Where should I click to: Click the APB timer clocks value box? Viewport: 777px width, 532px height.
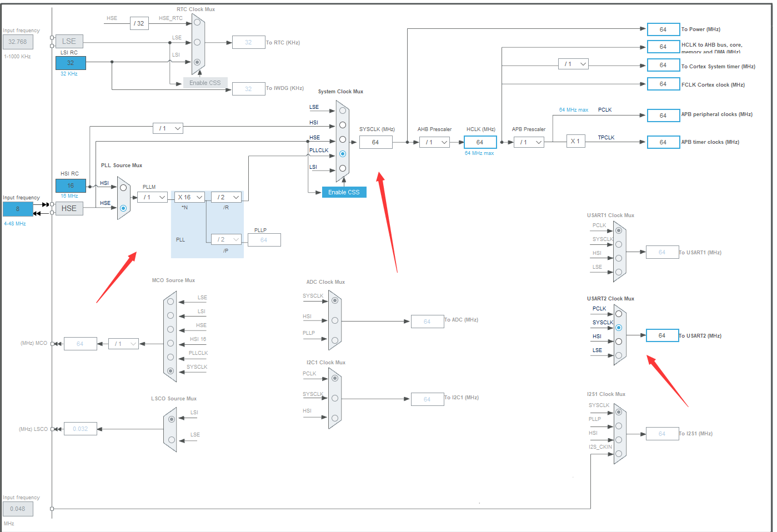coord(663,142)
